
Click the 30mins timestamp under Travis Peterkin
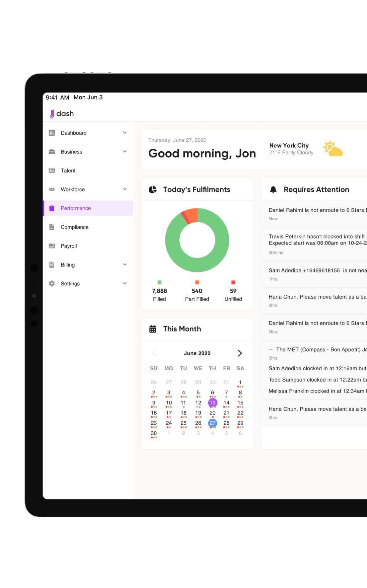276,253
